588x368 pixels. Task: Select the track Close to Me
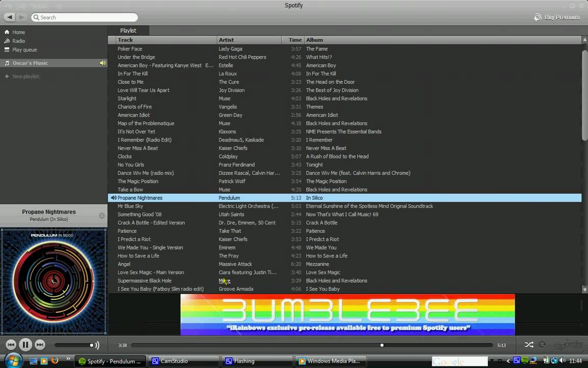tap(131, 82)
